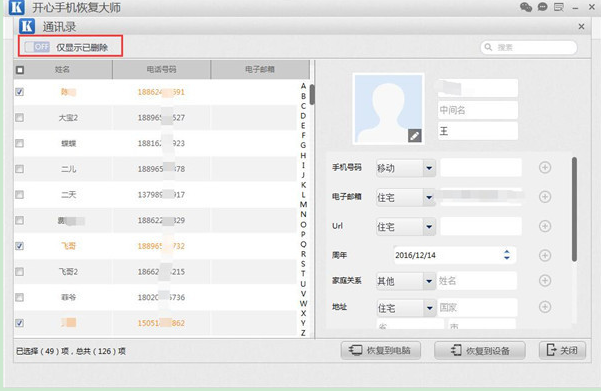601x391 pixels.
Task: Click the contact avatar picture
Action: pyautogui.click(x=388, y=109)
